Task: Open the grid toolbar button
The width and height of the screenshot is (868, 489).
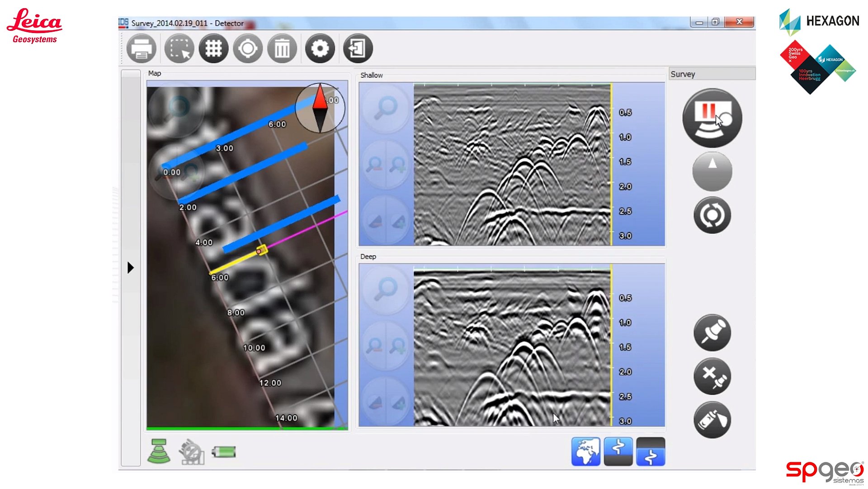Action: [x=213, y=48]
